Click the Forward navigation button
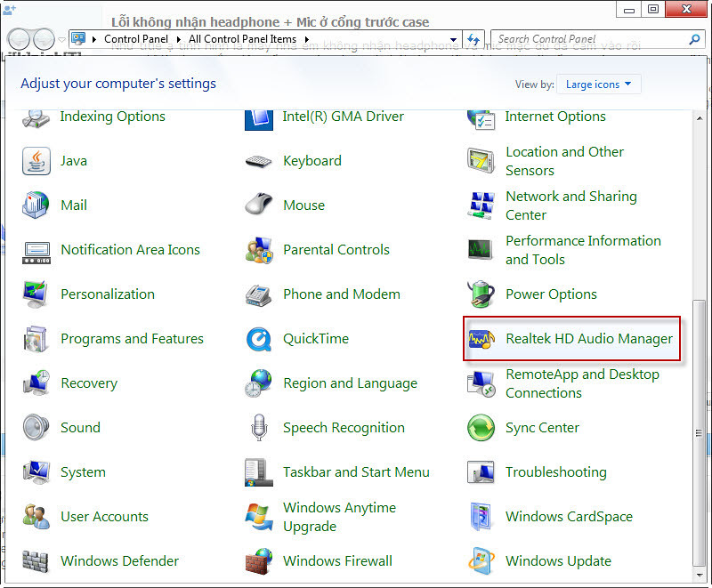Viewport: 712px width, 588px height. [x=44, y=39]
